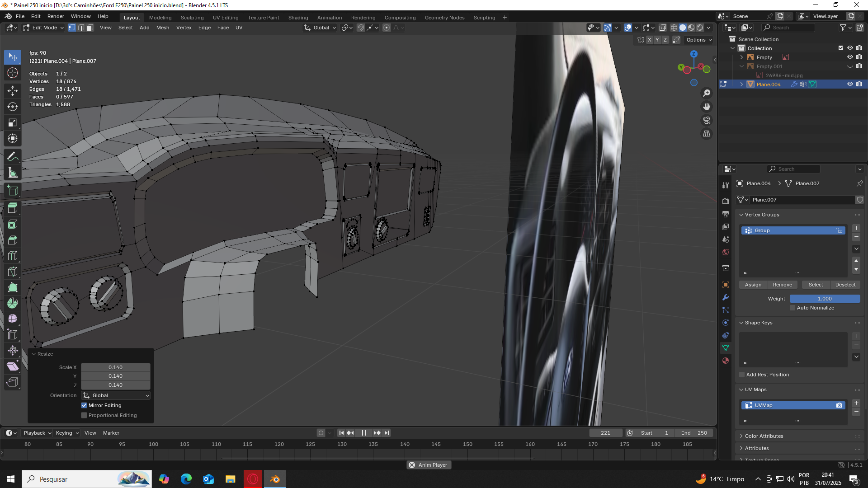The width and height of the screenshot is (868, 488).
Task: Select the Knife tool in toolbar
Action: 13,272
